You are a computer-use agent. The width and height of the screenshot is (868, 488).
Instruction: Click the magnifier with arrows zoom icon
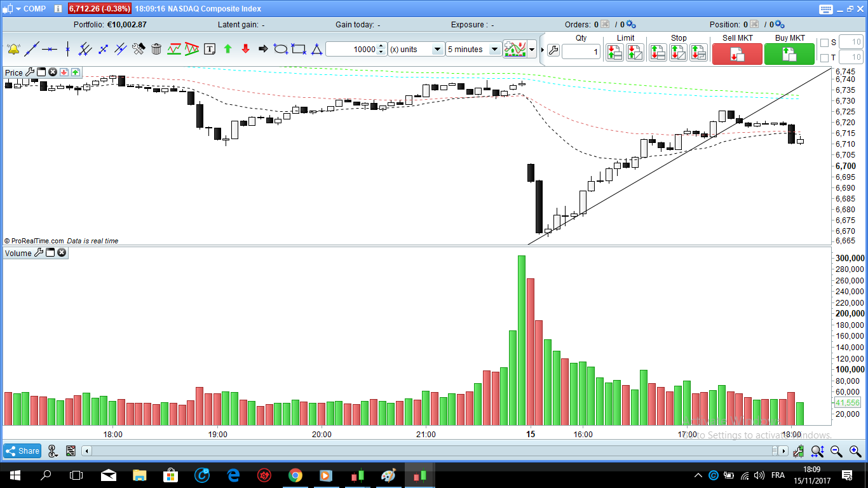(x=817, y=451)
